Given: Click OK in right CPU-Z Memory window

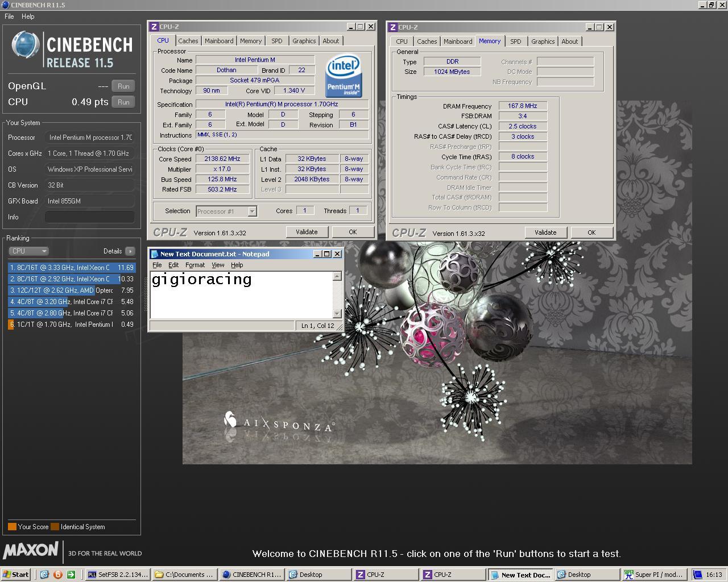Looking at the screenshot, I should coord(591,232).
